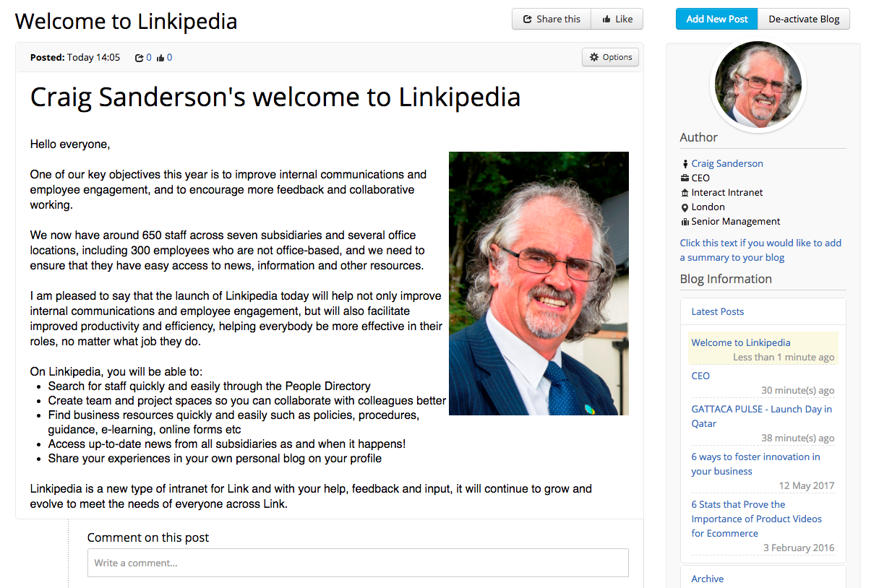Image resolution: width=879 pixels, height=588 pixels.
Task: De-activate the blog
Action: 804,19
